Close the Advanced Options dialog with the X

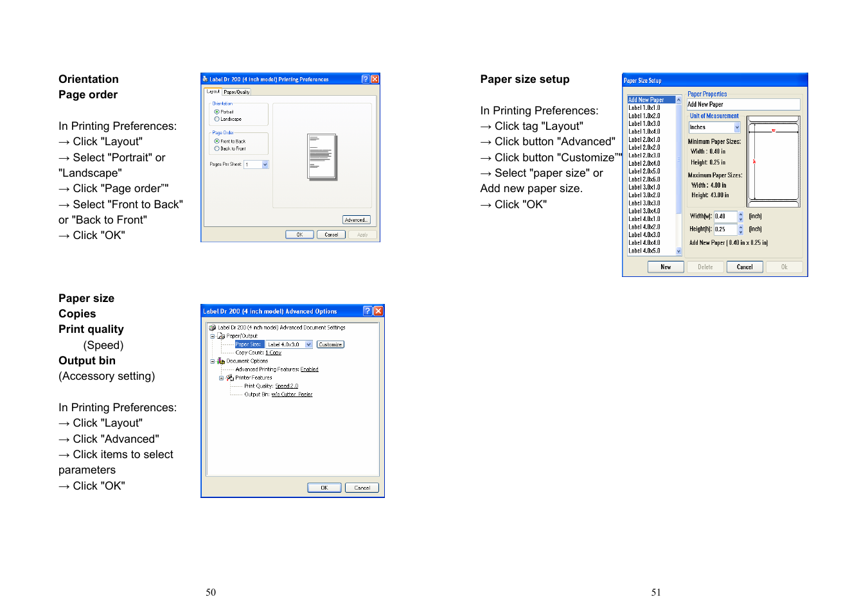378,311
